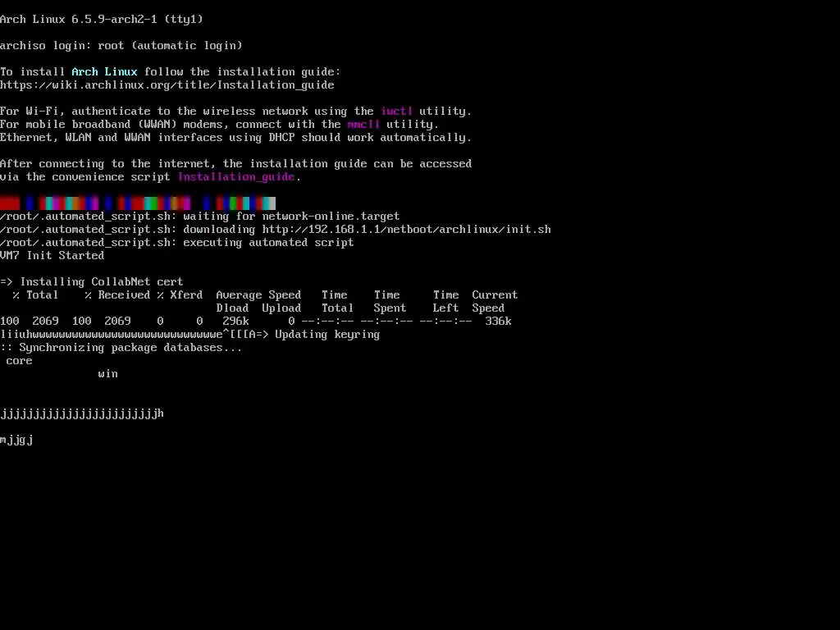This screenshot has width=840, height=630.
Task: Click the 'Dload' column label
Action: (x=232, y=308)
